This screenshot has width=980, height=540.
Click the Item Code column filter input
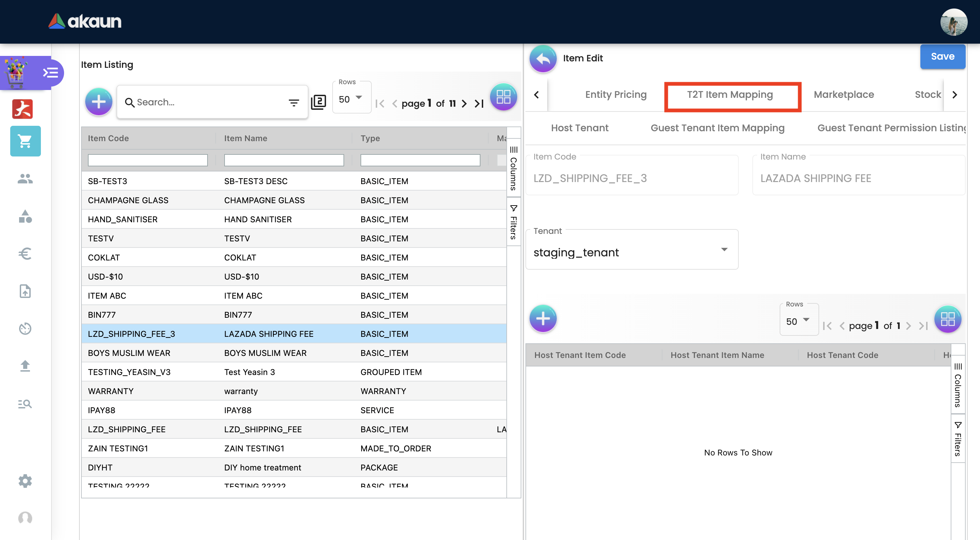coord(148,160)
